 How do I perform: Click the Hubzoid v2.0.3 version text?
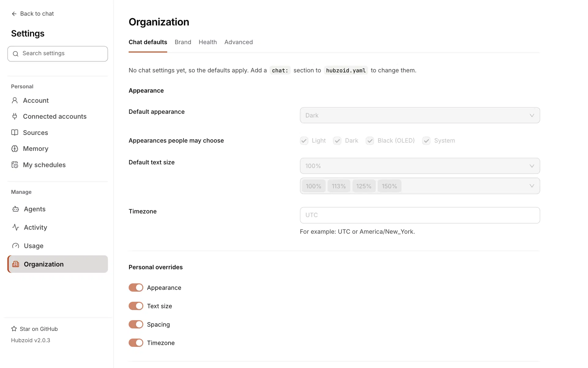point(31,340)
